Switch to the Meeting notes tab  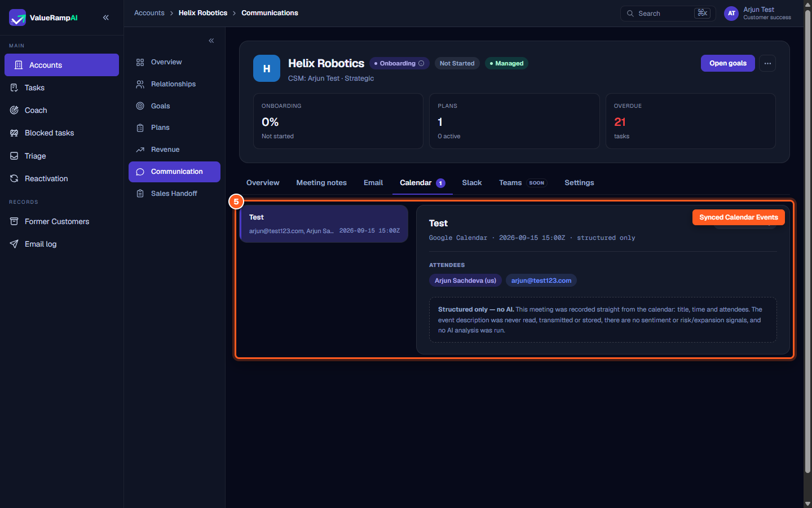(x=321, y=183)
